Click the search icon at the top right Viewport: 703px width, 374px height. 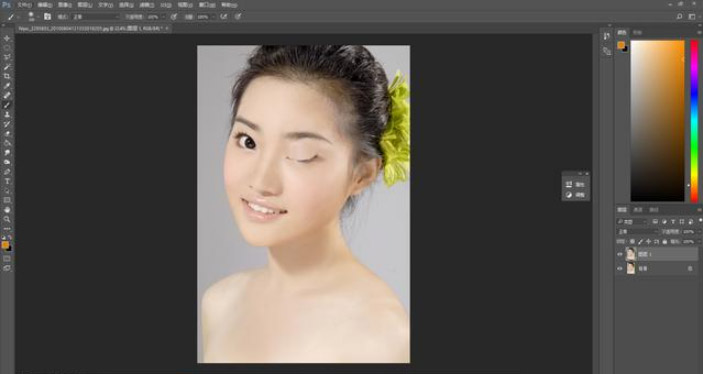click(x=679, y=17)
